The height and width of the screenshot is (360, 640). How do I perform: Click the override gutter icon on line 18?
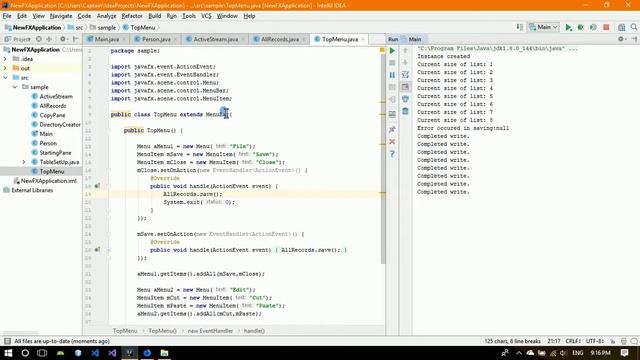(x=97, y=186)
